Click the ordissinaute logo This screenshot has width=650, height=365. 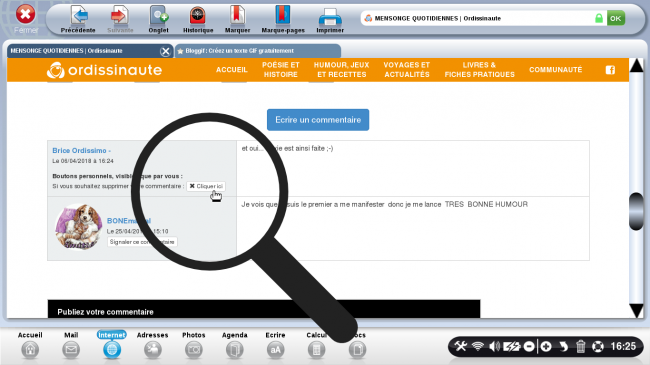point(104,70)
